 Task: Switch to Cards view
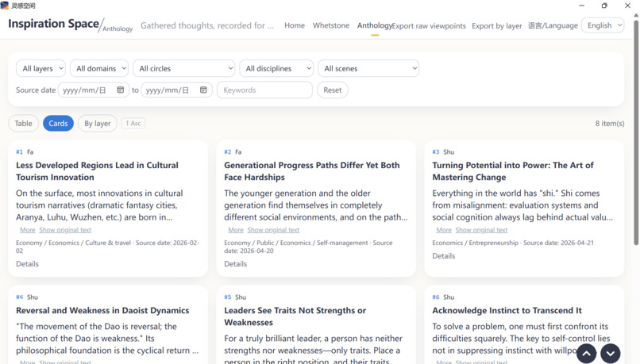[x=58, y=124]
